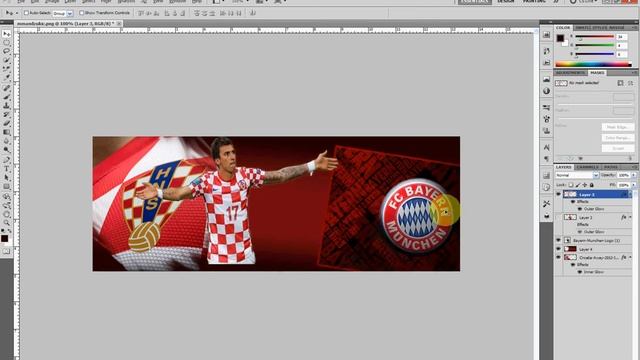Switch to the Swatches tab
This screenshot has width=640, height=360.
[x=583, y=27]
